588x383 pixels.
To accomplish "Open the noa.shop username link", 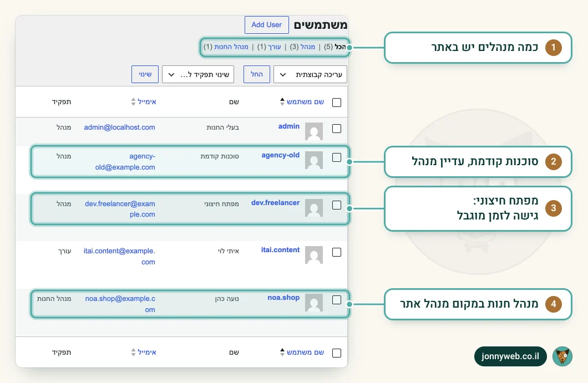I will [283, 298].
